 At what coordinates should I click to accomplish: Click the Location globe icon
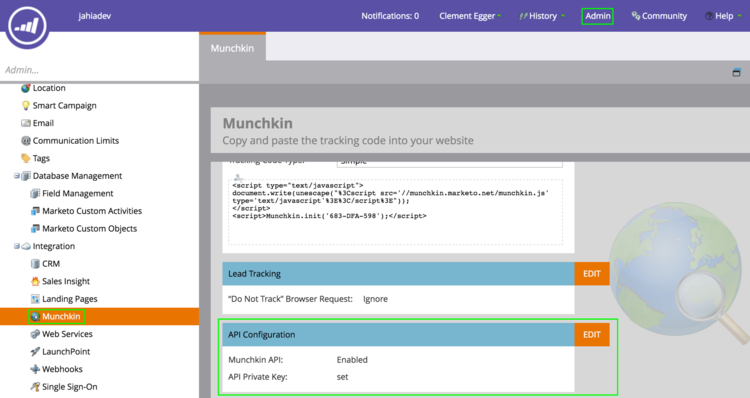(x=26, y=88)
